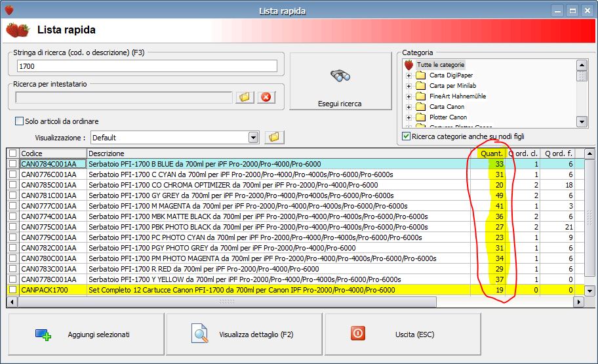Click the binoculars icon on Esegui ricerca
The height and width of the screenshot is (364, 598).
[x=340, y=76]
